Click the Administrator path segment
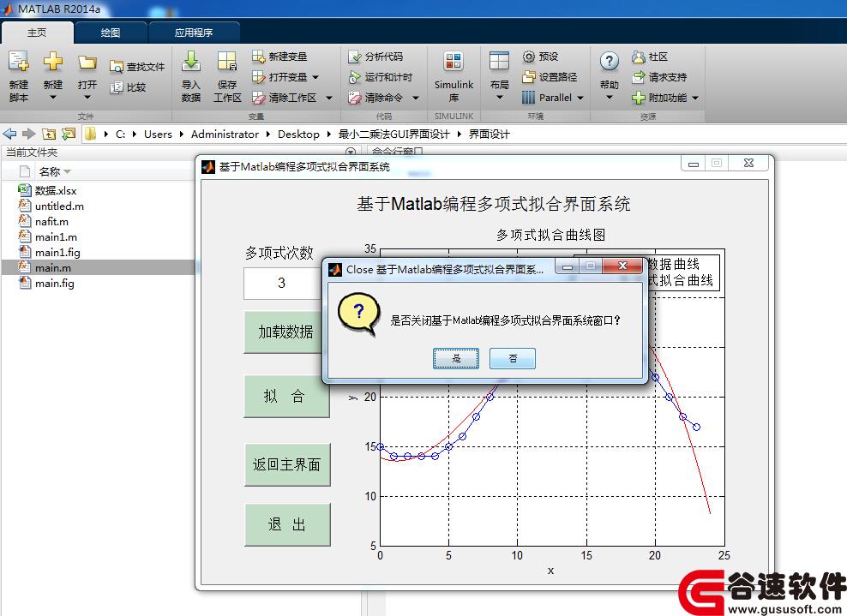The height and width of the screenshot is (616, 847). 225,134
